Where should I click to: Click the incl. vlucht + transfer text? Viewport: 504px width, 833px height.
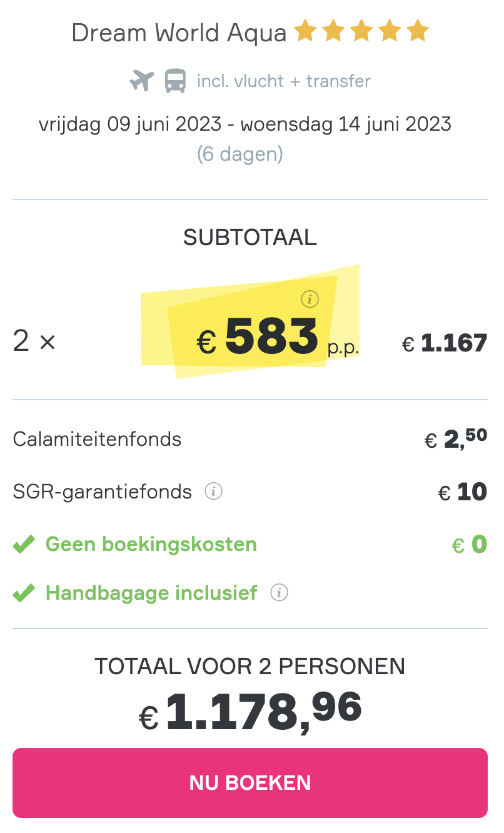click(284, 81)
